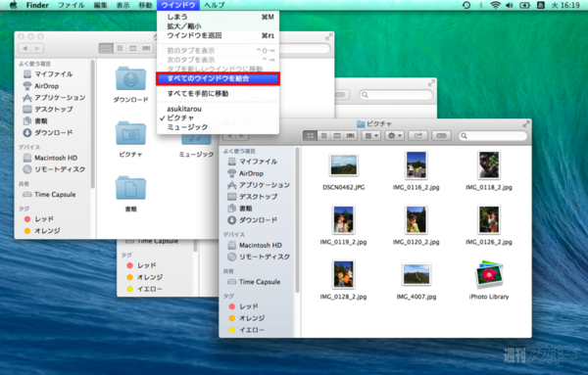Select すべてのウインドウを結合 menu entry
Image resolution: width=588 pixels, height=375 pixels.
[218, 78]
